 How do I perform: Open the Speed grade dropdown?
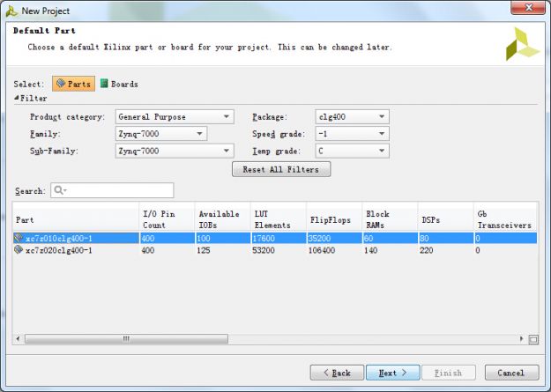pos(352,134)
